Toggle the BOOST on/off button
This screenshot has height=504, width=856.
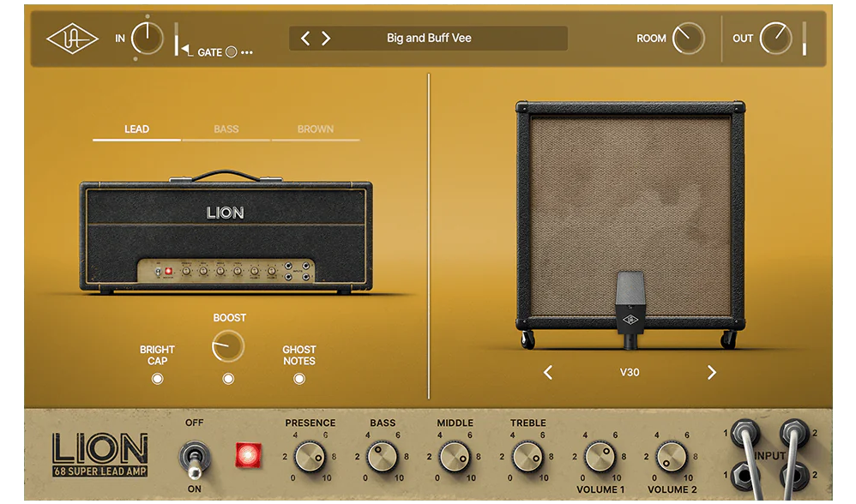tap(228, 379)
